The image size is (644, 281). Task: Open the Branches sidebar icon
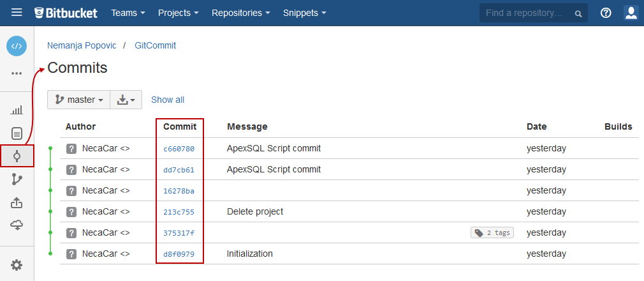pos(17,179)
